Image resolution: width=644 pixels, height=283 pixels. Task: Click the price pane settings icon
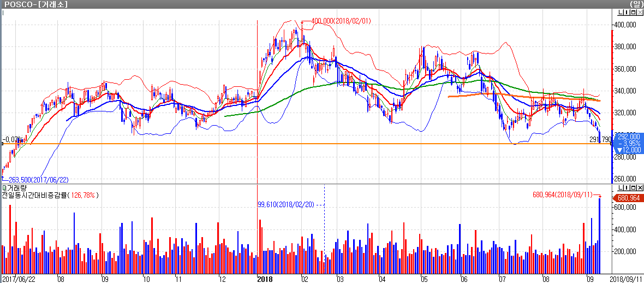coord(626,12)
